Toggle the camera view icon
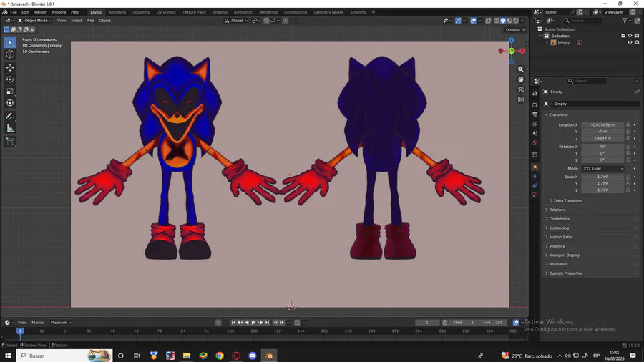The width and height of the screenshot is (644, 362). point(521,89)
